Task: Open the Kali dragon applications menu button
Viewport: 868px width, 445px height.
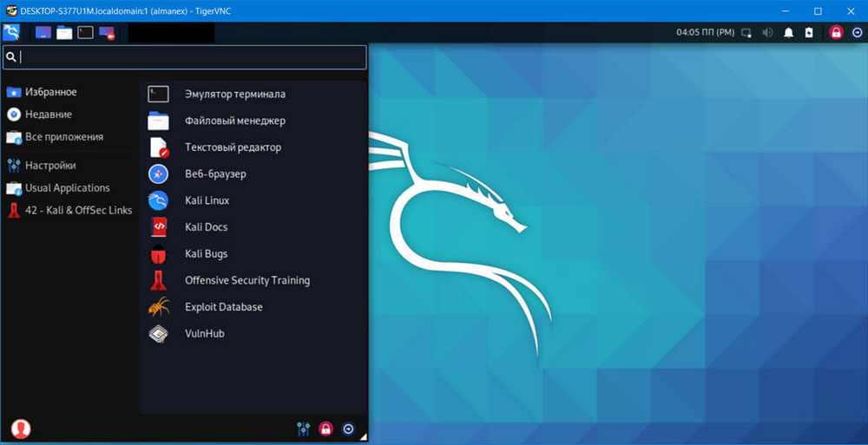Action: 11,33
